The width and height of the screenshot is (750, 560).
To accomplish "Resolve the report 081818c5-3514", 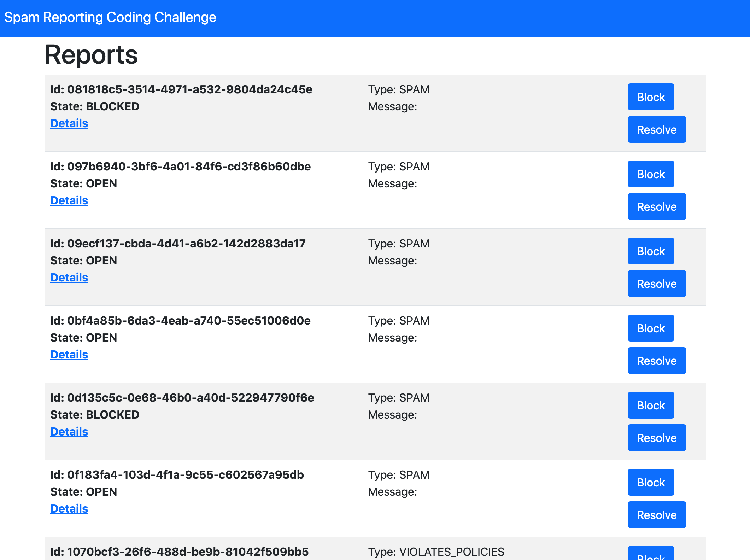I will [656, 129].
